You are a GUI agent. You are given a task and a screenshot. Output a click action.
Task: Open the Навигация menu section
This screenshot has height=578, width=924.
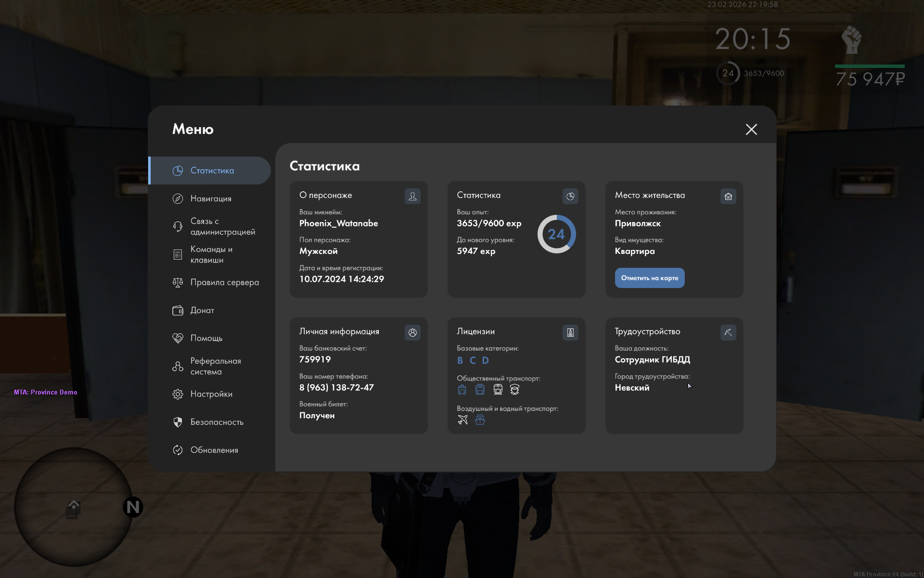[211, 198]
